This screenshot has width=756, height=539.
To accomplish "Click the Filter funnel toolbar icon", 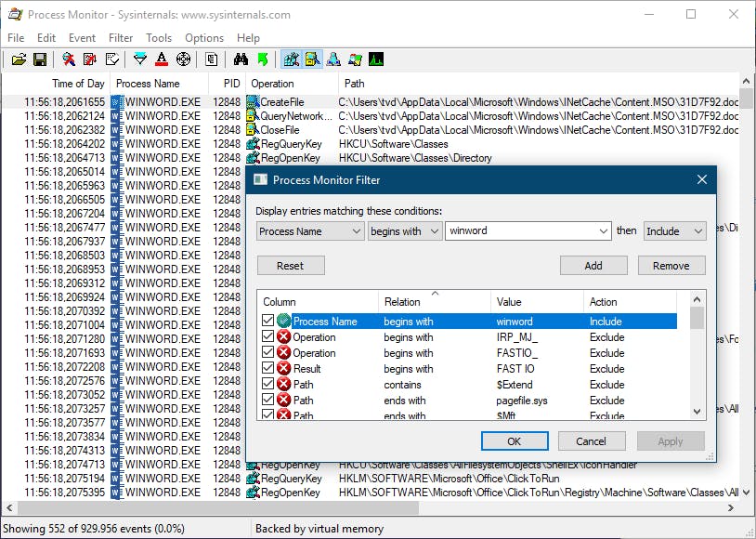I will [x=140, y=59].
